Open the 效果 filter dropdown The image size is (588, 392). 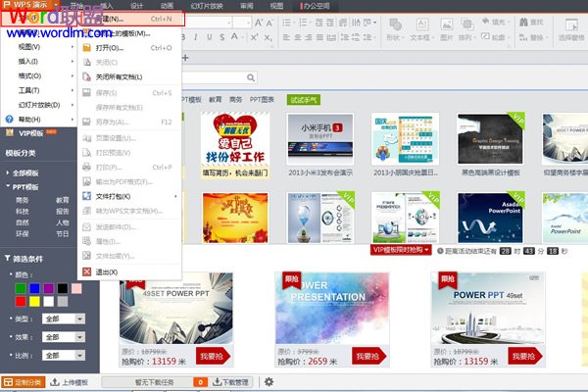80,337
